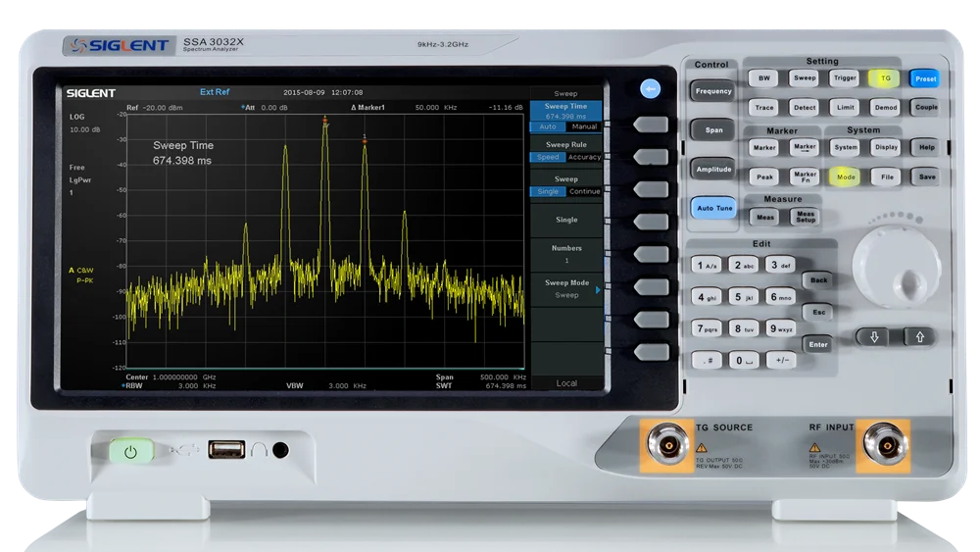This screenshot has width=980, height=552.
Task: Click the blue Preset key
Action: [x=925, y=78]
